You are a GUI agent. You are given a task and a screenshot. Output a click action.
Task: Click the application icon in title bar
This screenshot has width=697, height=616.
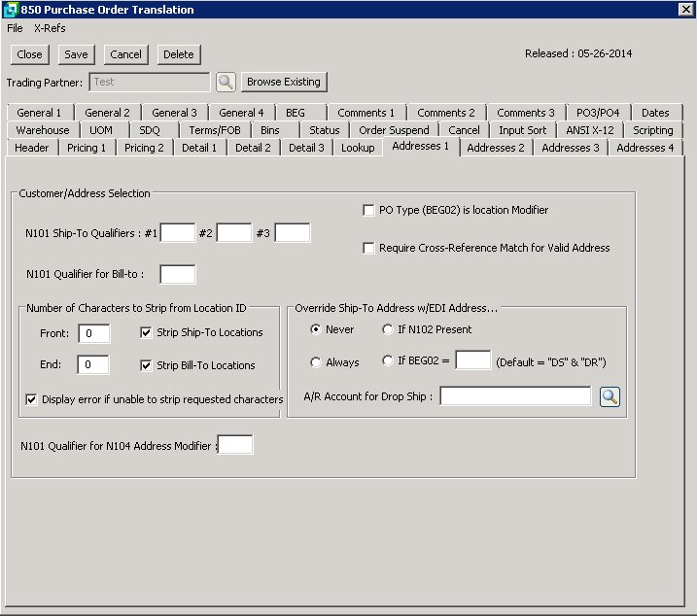click(10, 10)
